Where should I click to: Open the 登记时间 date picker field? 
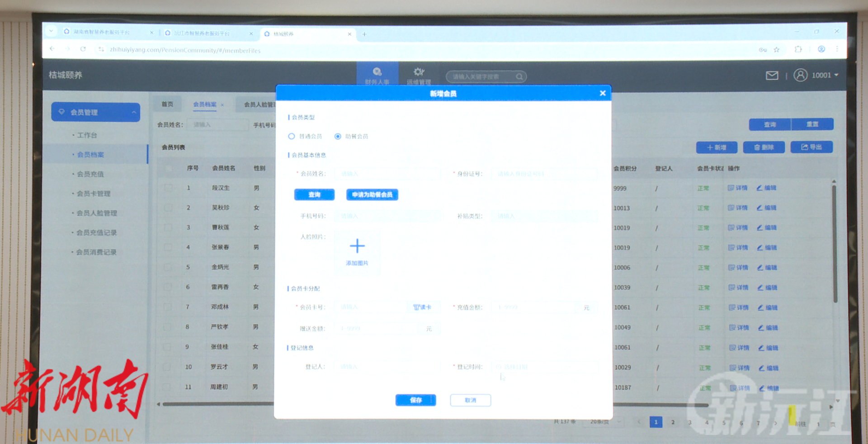point(544,367)
